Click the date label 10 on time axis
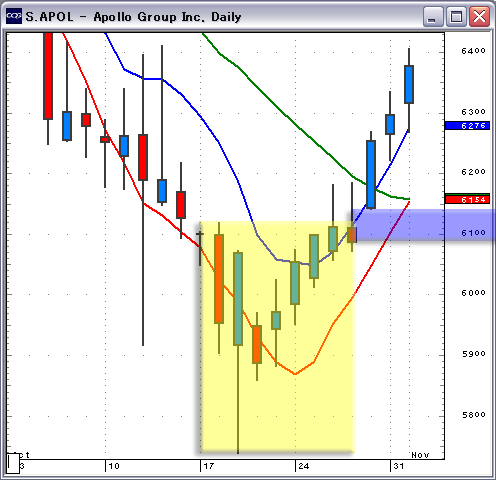Viewport: 496px width, 480px height. (x=114, y=466)
